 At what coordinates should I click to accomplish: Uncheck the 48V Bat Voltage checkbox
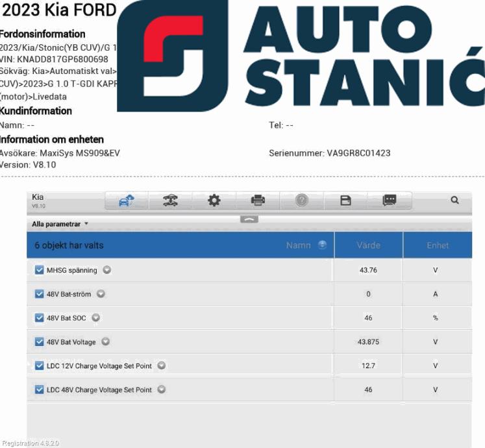pos(40,342)
